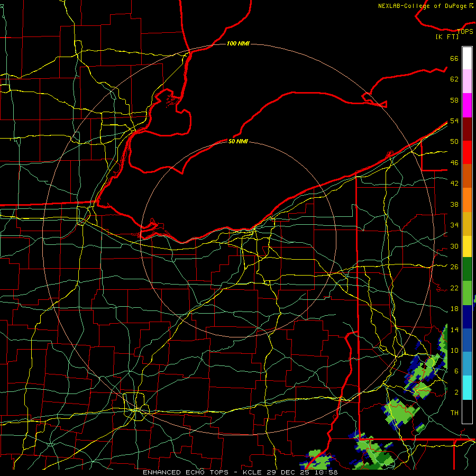Viewport: 476px width, 476px height.
Task: Click the legend value 58
Action: tap(454, 100)
